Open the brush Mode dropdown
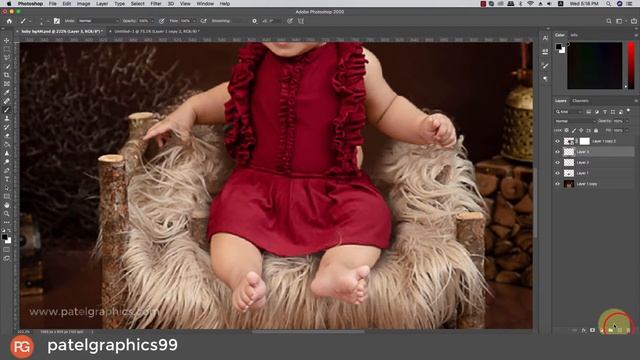 pos(98,21)
